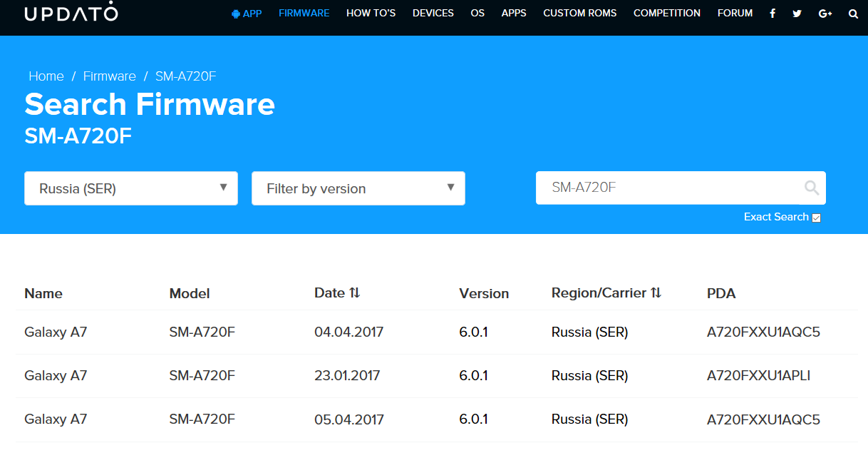Screen dimensions: 868x458
Task: Open the Filter by version dropdown
Action: coord(358,188)
